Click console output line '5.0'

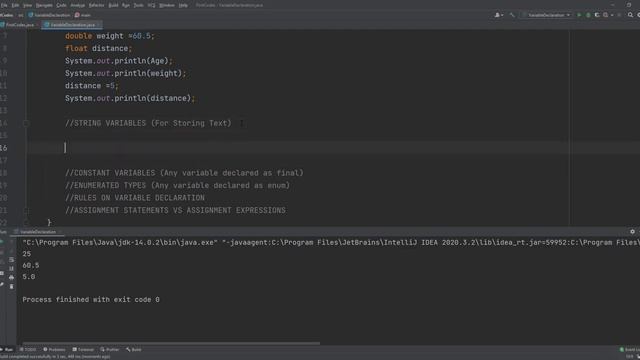pyautogui.click(x=29, y=277)
